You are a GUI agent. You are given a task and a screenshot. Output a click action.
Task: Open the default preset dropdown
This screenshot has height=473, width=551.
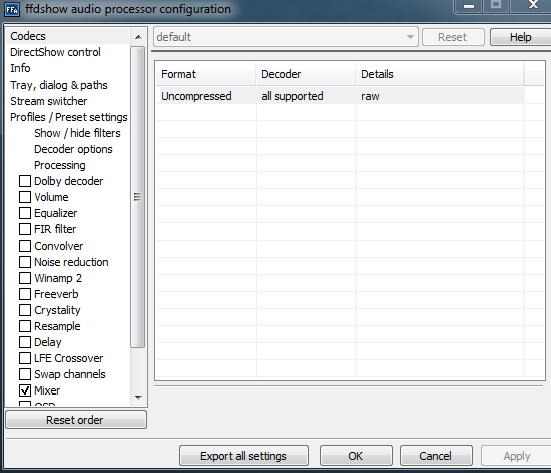[x=286, y=37]
